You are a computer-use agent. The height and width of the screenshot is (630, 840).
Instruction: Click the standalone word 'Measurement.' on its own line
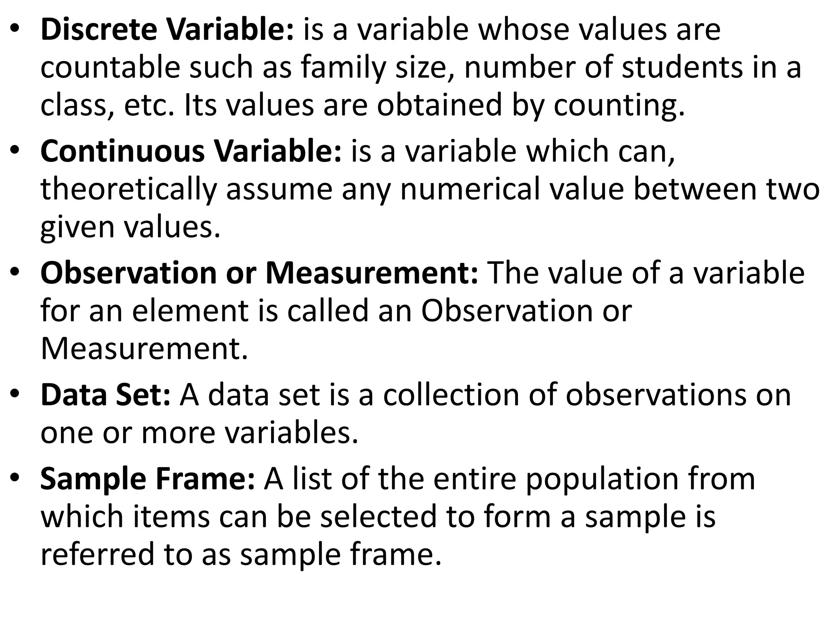pos(144,349)
